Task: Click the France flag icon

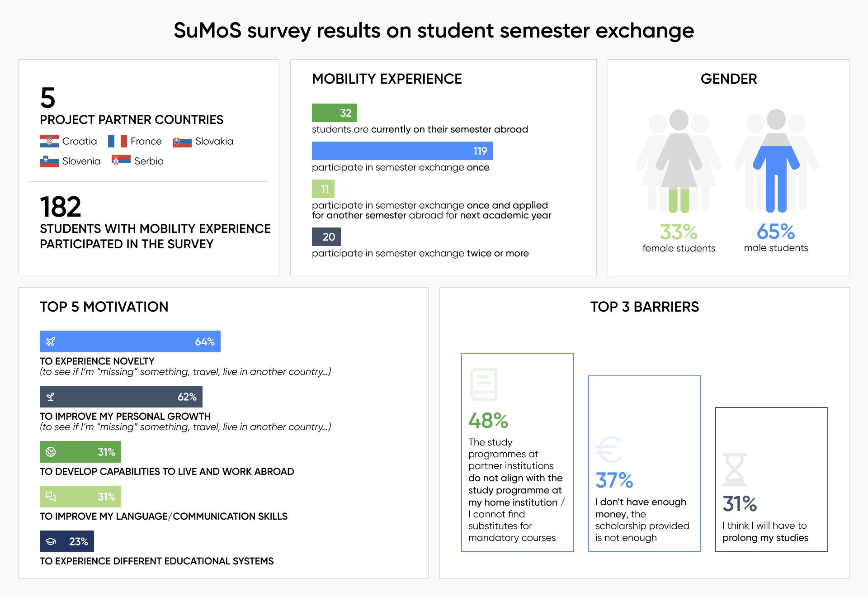Action: pos(118,141)
